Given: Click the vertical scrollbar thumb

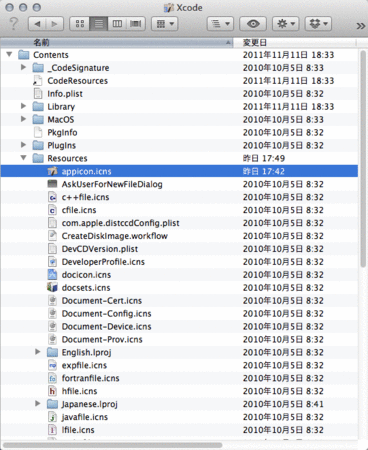Looking at the screenshot, I should click(363, 159).
